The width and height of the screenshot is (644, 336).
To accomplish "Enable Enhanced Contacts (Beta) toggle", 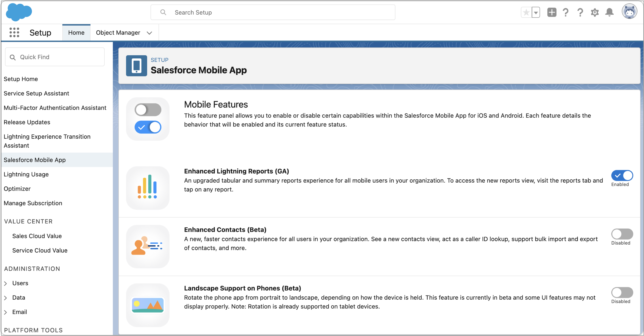I will coord(622,234).
